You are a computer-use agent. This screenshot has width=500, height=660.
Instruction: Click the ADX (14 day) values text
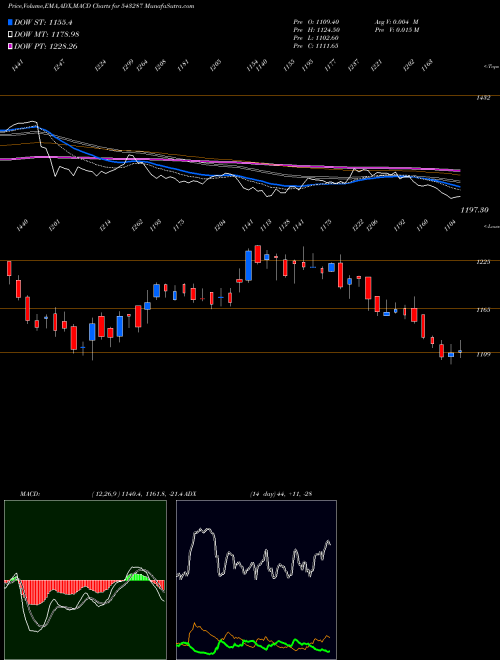point(281,493)
